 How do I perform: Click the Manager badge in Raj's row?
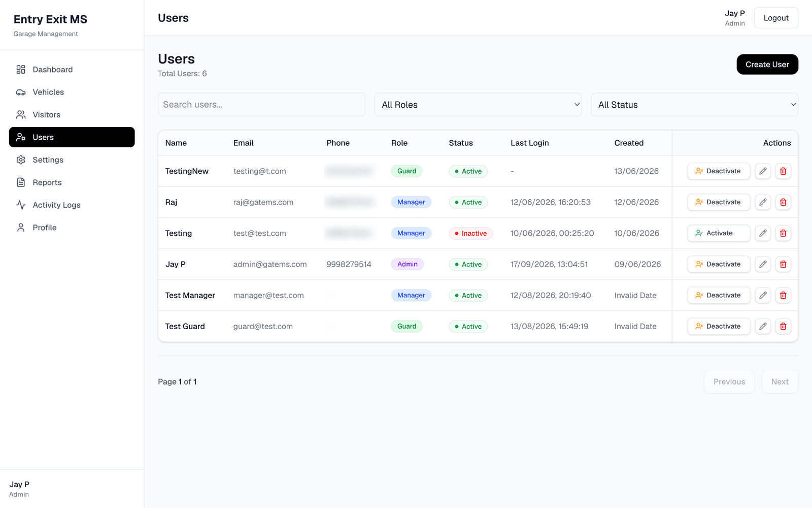[411, 202]
